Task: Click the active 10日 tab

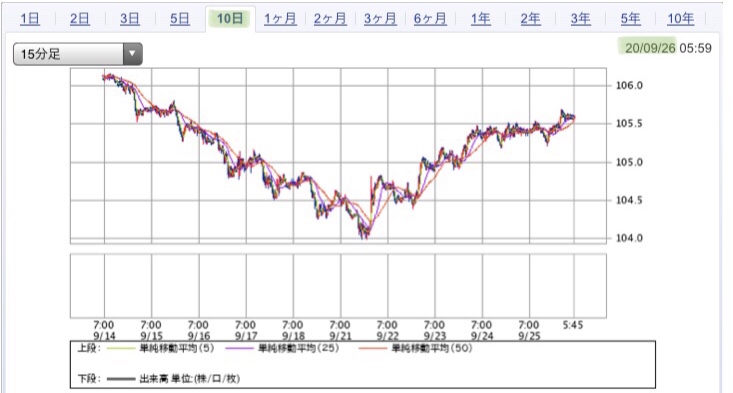Action: [230, 19]
